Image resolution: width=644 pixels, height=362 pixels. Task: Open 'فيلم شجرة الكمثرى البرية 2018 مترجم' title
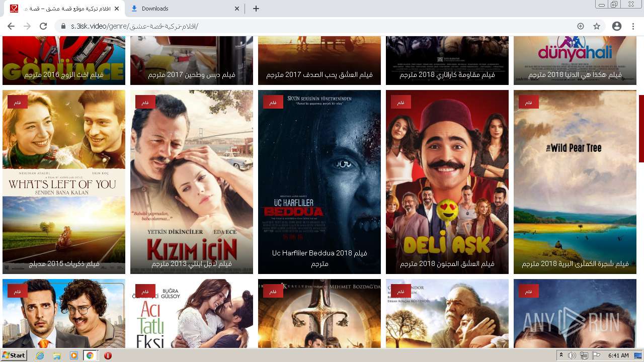click(x=575, y=263)
